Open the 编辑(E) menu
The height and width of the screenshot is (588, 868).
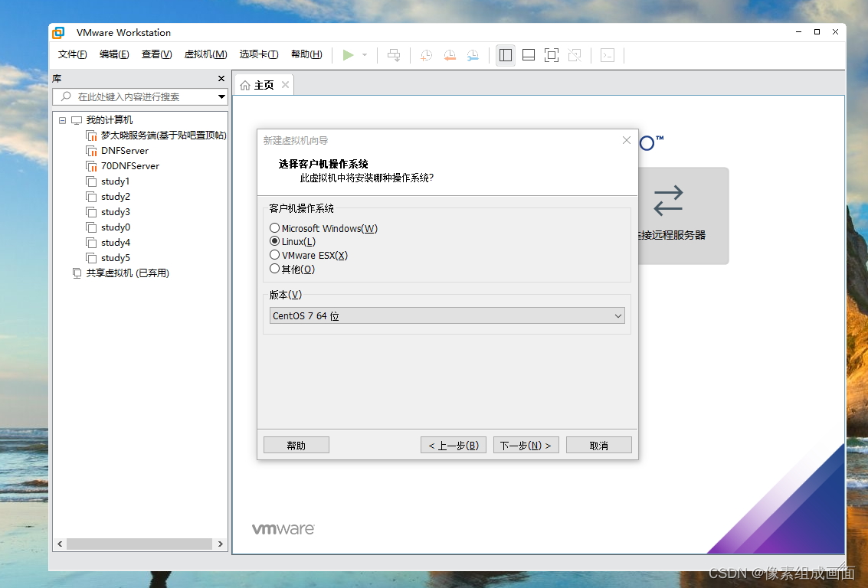[114, 54]
